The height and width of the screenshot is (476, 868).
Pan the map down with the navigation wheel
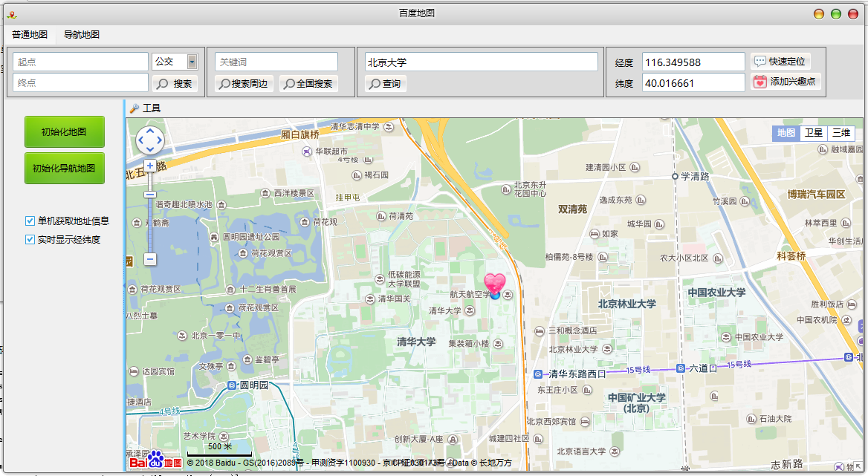(150, 149)
